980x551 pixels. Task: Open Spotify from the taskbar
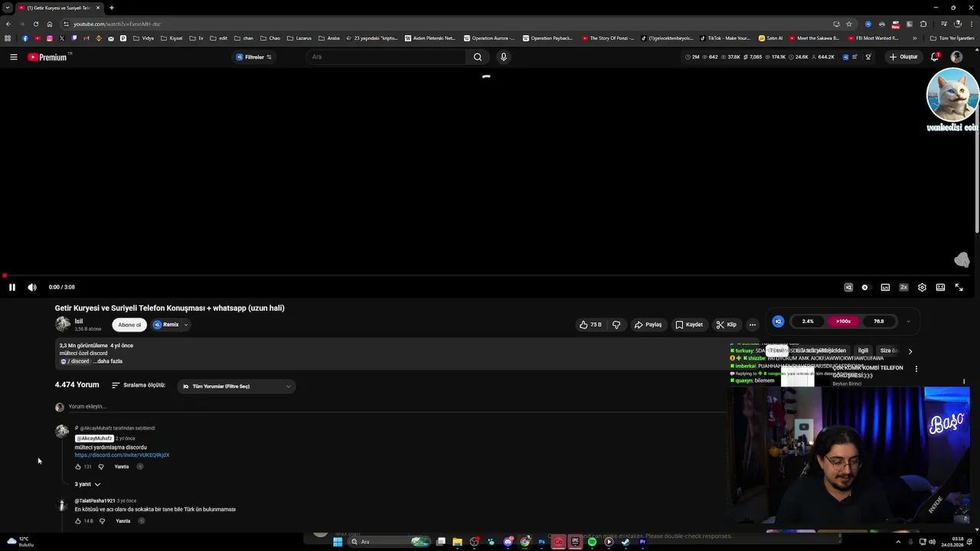(x=592, y=542)
